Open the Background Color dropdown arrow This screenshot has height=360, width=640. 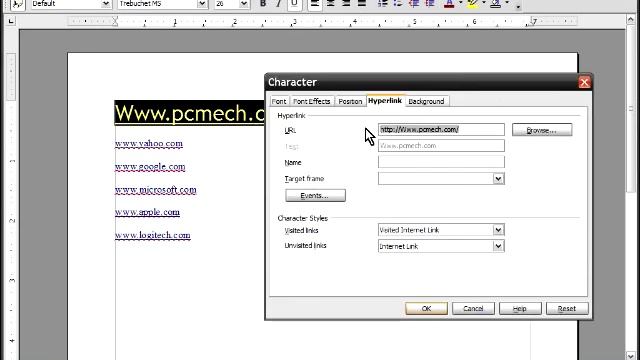point(507,3)
